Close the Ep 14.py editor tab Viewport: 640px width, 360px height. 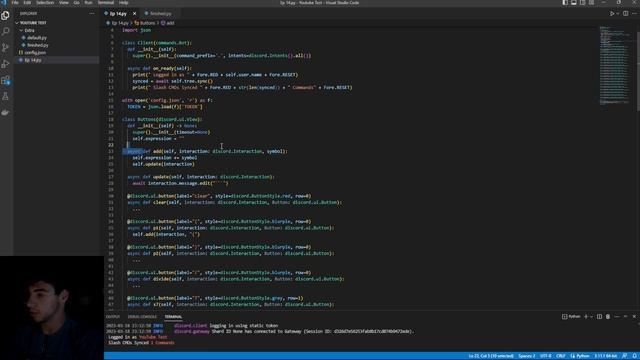(134, 13)
